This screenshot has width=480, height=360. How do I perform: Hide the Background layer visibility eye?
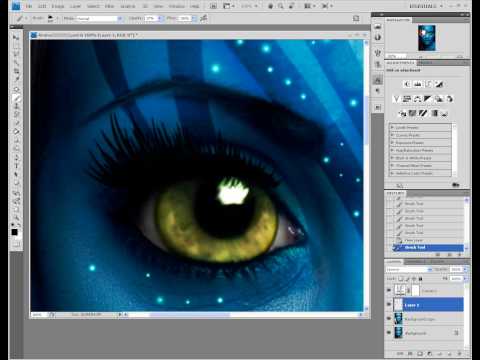tap(389, 333)
